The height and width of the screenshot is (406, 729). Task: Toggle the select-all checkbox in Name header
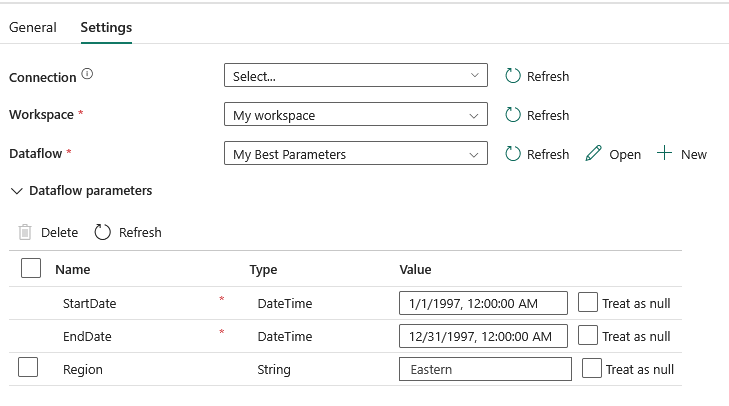(x=31, y=268)
